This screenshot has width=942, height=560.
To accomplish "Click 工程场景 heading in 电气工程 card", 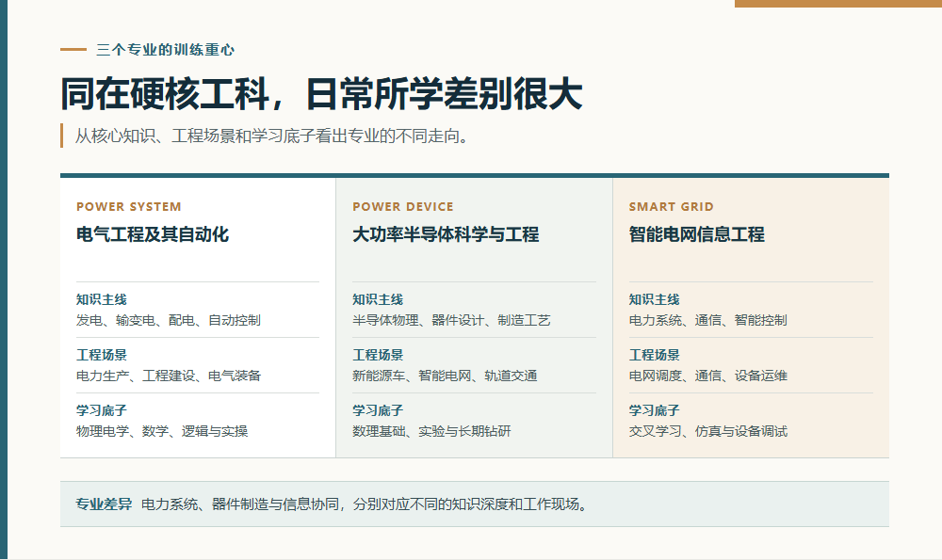I will point(102,355).
